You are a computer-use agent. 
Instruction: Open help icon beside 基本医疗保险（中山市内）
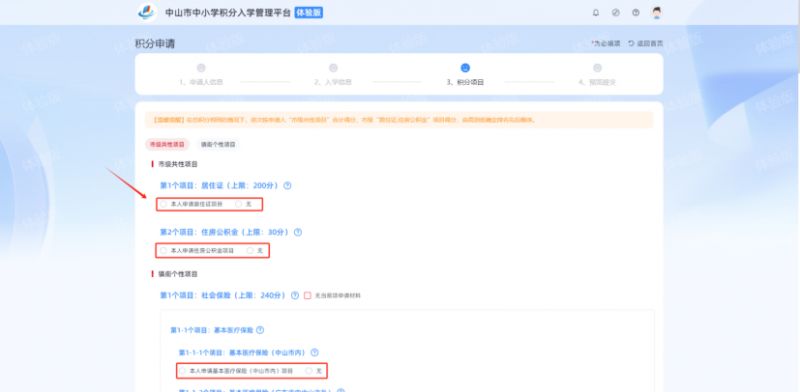(x=314, y=353)
